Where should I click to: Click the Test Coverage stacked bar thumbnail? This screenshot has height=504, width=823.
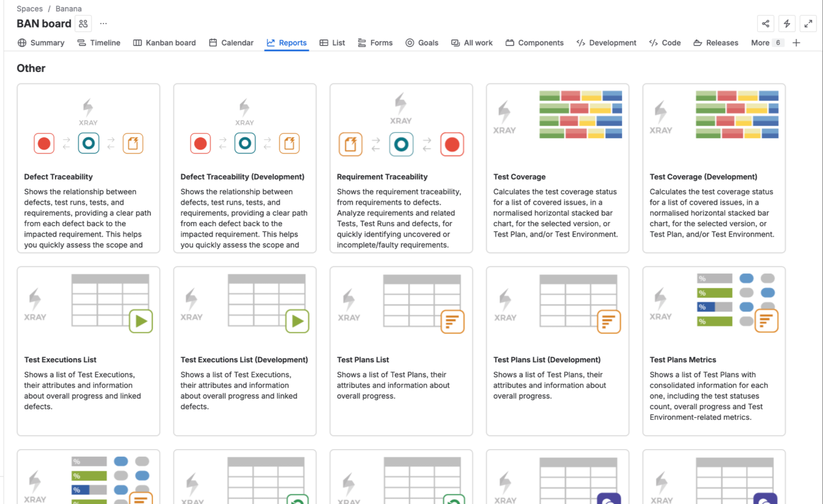point(580,114)
